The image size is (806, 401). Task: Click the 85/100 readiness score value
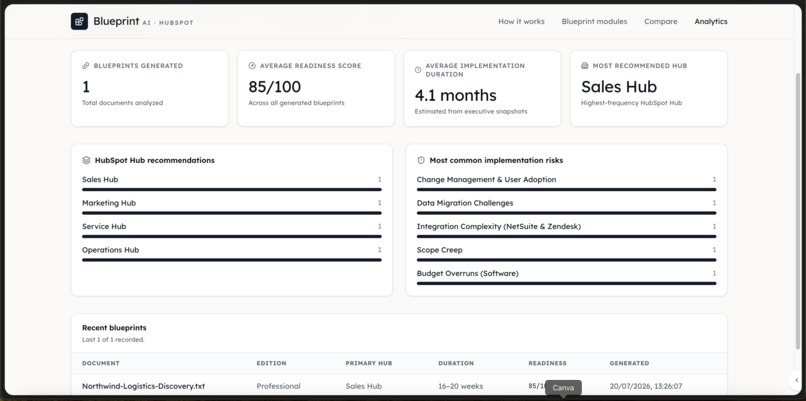[x=274, y=87]
